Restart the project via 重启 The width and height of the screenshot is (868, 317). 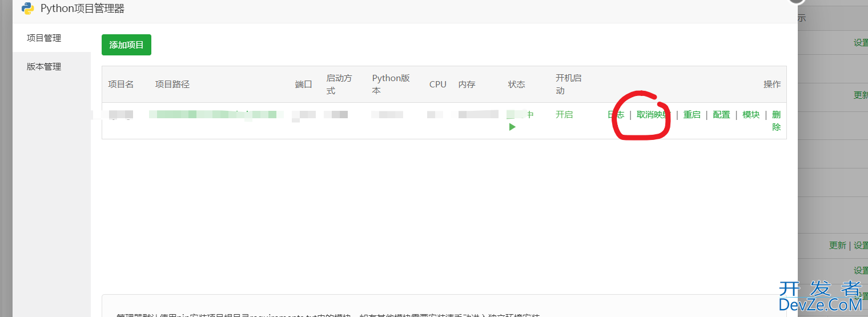click(692, 115)
